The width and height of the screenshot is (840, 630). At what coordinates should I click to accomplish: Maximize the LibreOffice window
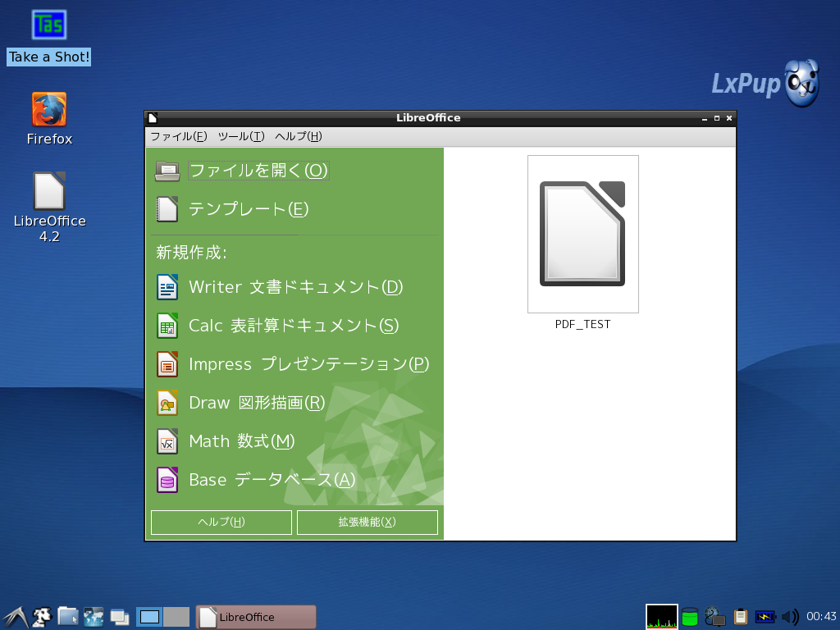[717, 118]
